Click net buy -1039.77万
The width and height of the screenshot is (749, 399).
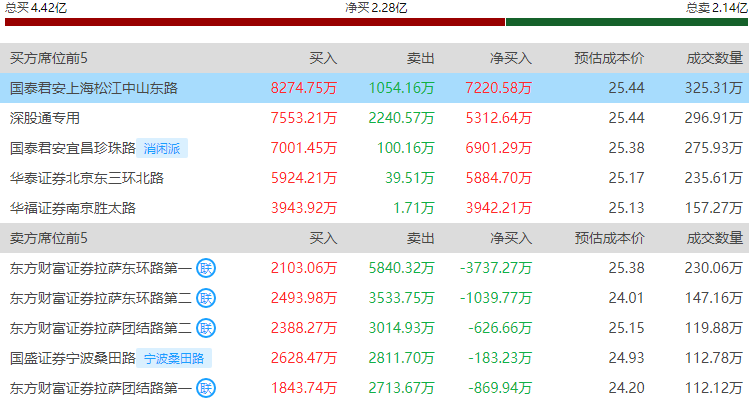[x=496, y=298]
